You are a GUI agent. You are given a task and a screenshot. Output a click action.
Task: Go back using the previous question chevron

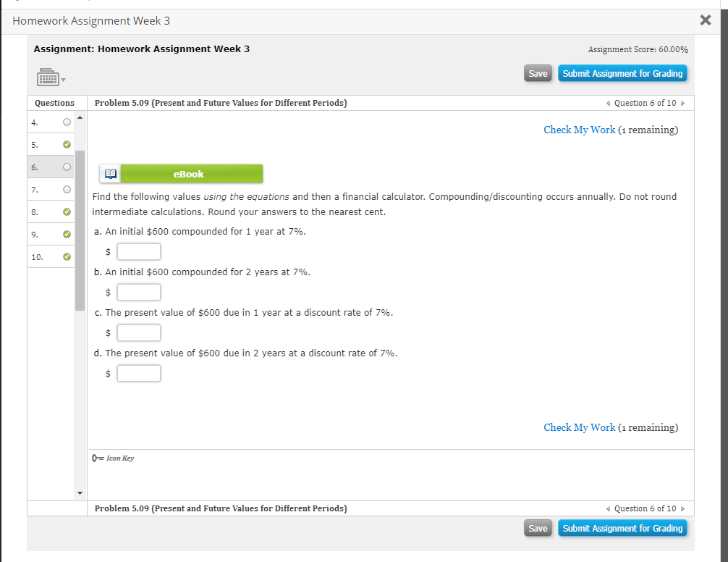click(x=607, y=103)
